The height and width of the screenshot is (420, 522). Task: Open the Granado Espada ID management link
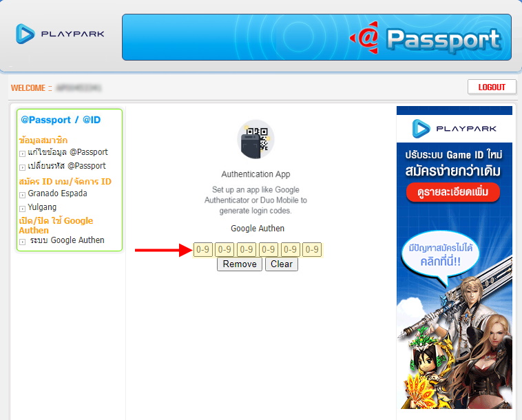(58, 193)
